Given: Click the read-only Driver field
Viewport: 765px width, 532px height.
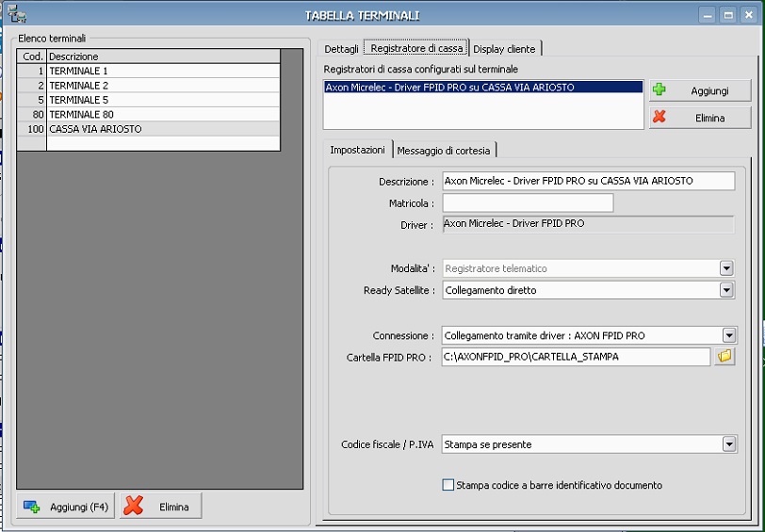Looking at the screenshot, I should (589, 224).
